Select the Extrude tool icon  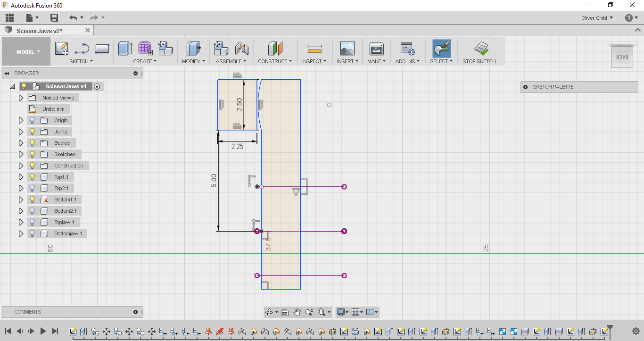point(124,48)
